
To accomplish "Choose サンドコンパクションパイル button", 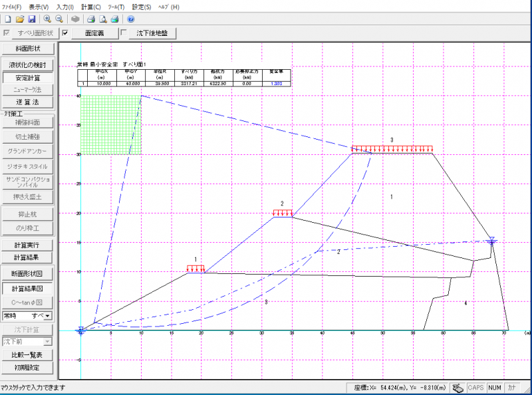I will 27,182.
